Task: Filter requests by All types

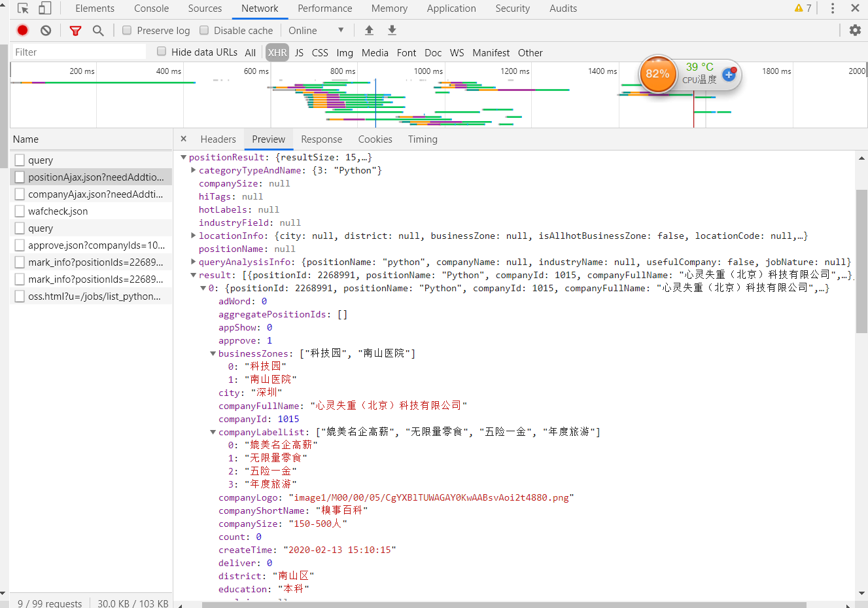Action: click(x=251, y=53)
